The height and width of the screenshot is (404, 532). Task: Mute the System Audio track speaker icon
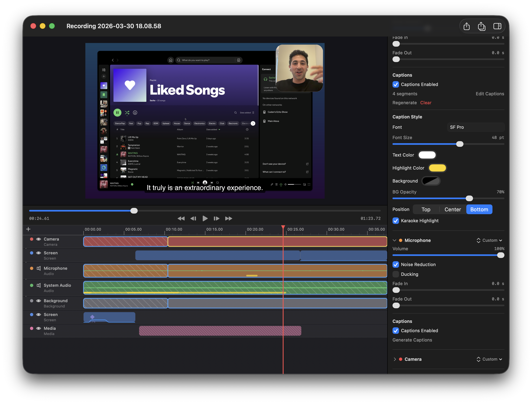pyautogui.click(x=39, y=285)
